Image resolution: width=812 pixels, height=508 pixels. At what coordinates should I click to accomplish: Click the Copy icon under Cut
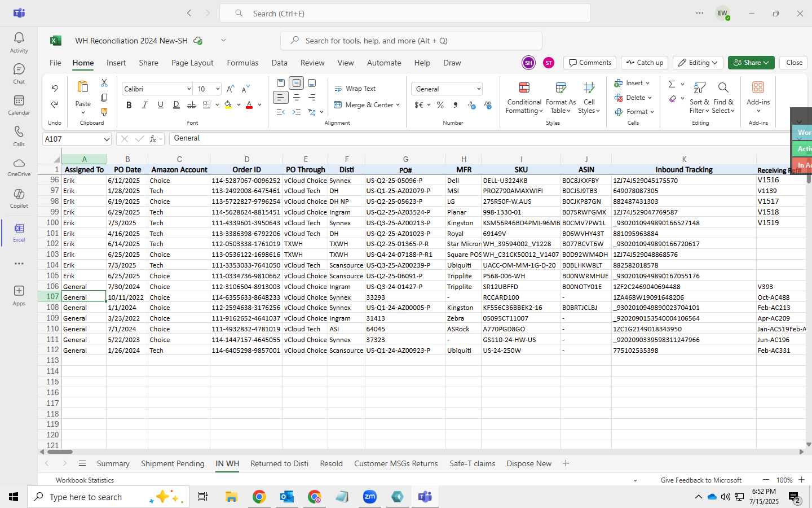point(104,98)
